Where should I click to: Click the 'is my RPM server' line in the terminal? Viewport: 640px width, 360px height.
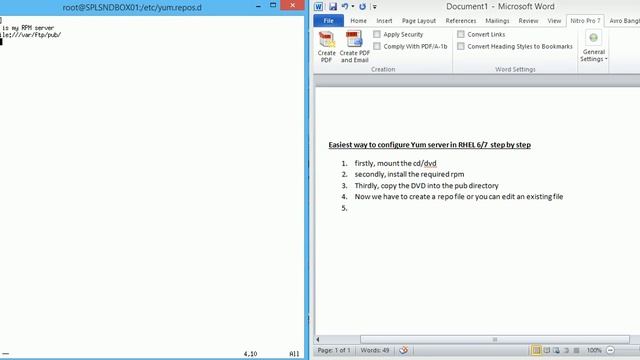tap(27, 28)
